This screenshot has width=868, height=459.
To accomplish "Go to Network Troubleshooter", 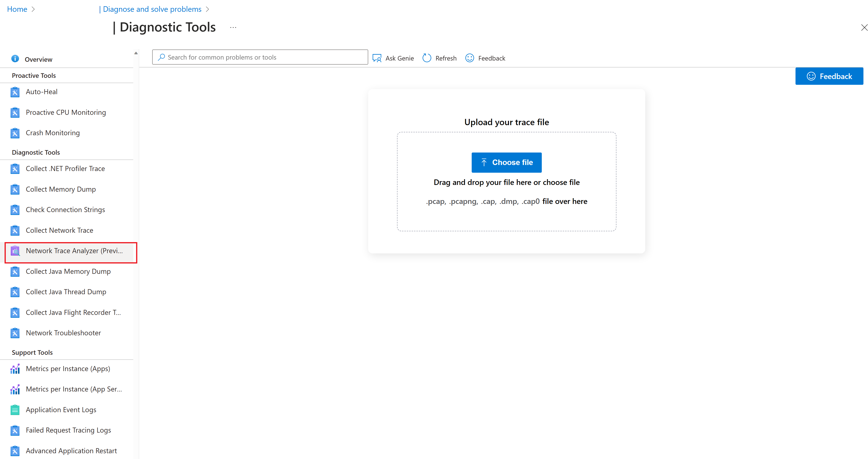I will (x=63, y=333).
